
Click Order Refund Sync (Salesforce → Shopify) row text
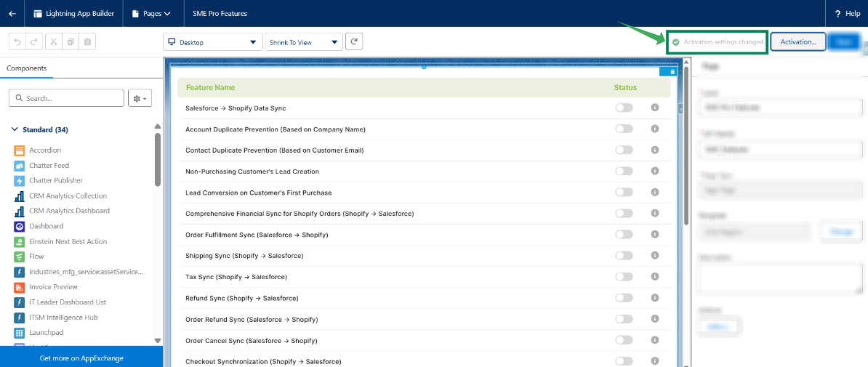[x=252, y=319]
